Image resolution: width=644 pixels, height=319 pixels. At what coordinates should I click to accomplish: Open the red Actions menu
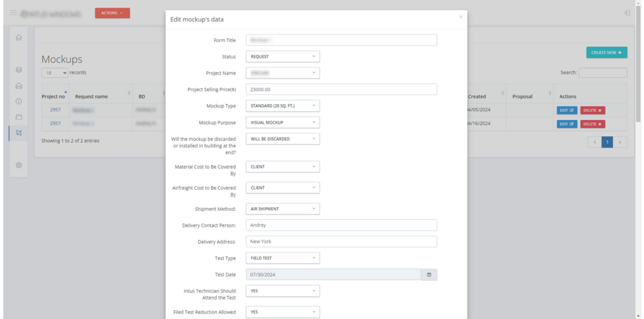pyautogui.click(x=112, y=13)
